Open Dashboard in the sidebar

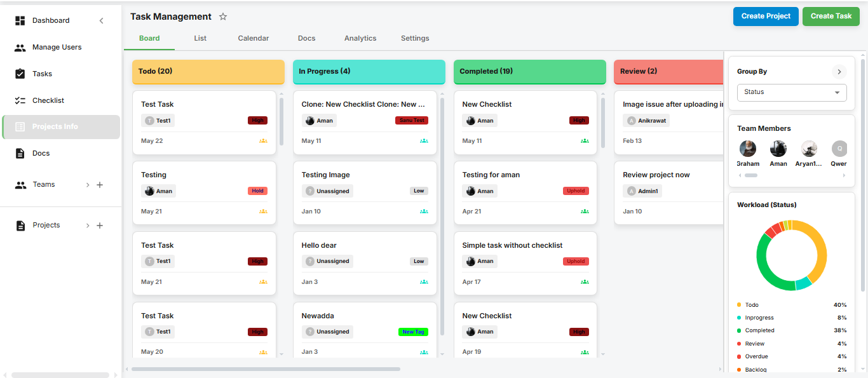point(51,21)
